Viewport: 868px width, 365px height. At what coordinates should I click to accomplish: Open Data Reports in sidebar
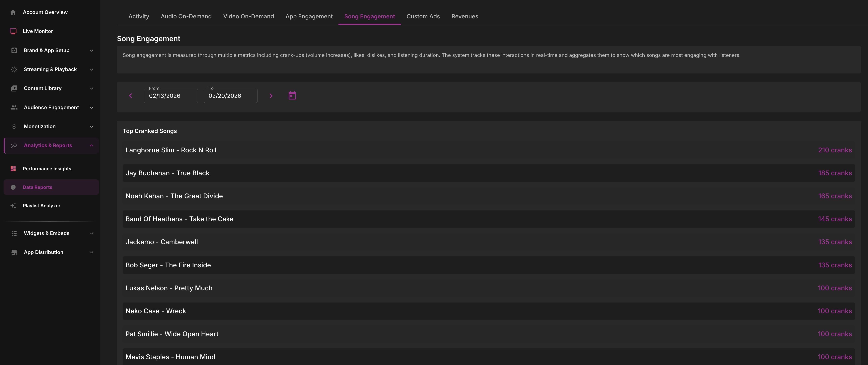[37, 187]
